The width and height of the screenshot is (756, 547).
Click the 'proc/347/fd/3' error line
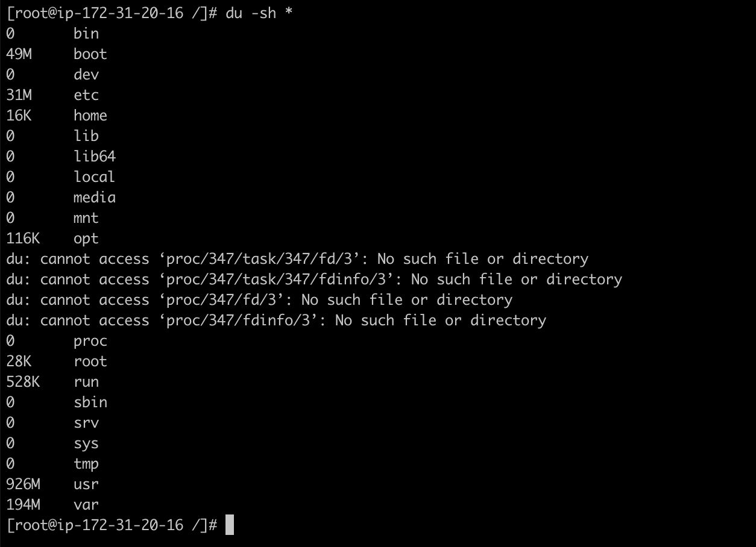click(259, 300)
